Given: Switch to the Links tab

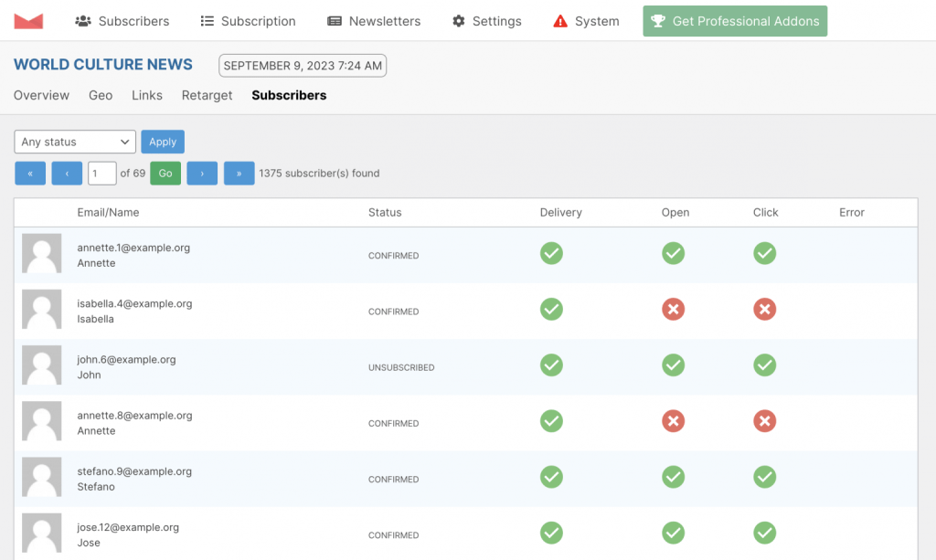Looking at the screenshot, I should 147,95.
